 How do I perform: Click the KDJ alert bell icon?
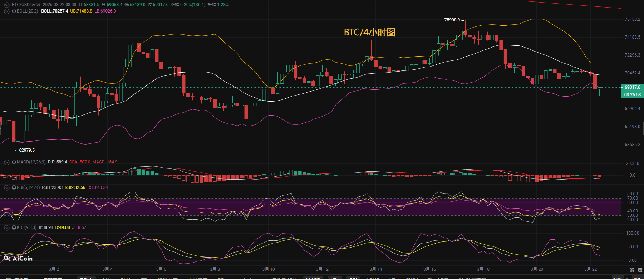(14, 227)
